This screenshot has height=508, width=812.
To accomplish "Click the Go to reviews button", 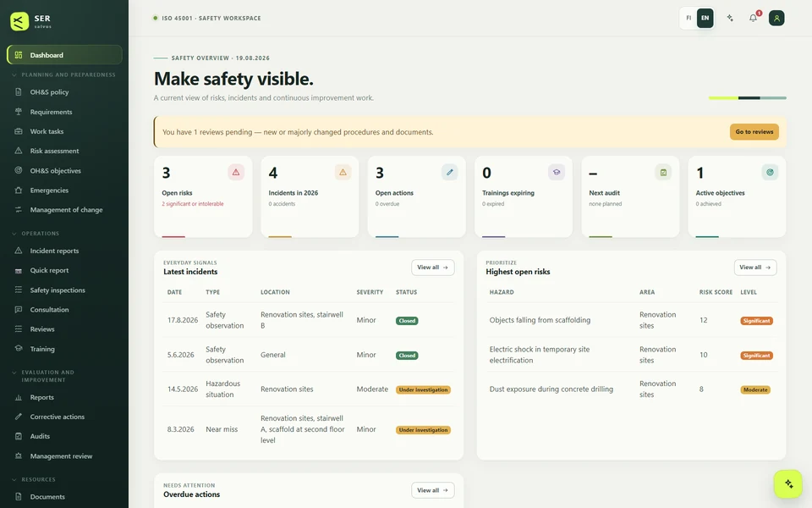I will pos(754,132).
